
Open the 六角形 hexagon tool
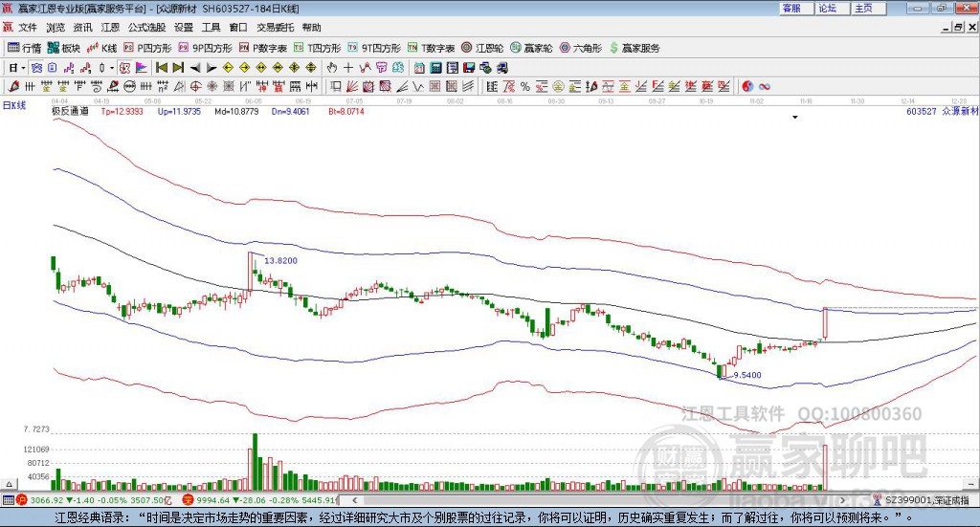tap(581, 48)
